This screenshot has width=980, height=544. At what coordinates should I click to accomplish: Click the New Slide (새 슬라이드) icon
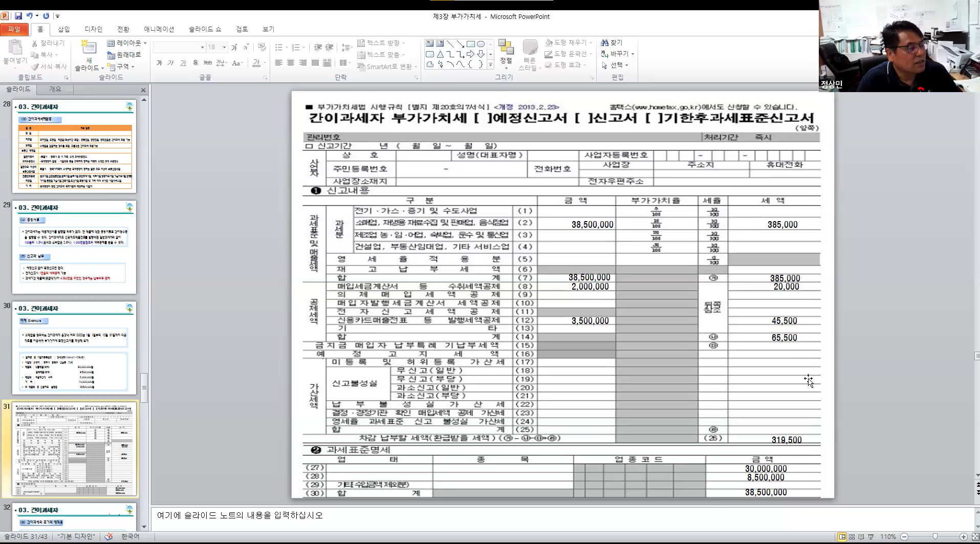(89, 49)
